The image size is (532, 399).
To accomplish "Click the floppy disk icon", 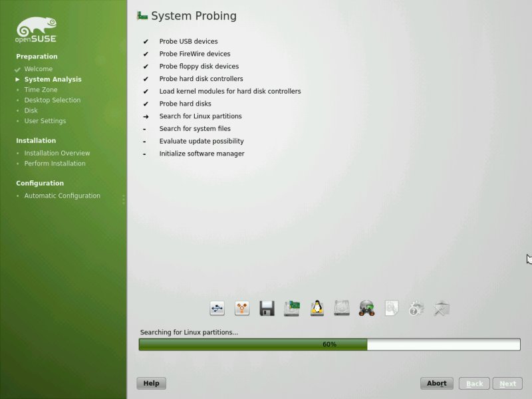I will point(267,309).
